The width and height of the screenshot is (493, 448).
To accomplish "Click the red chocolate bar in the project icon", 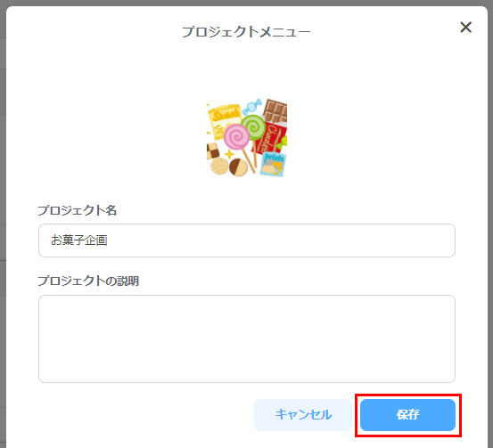I will (x=271, y=138).
